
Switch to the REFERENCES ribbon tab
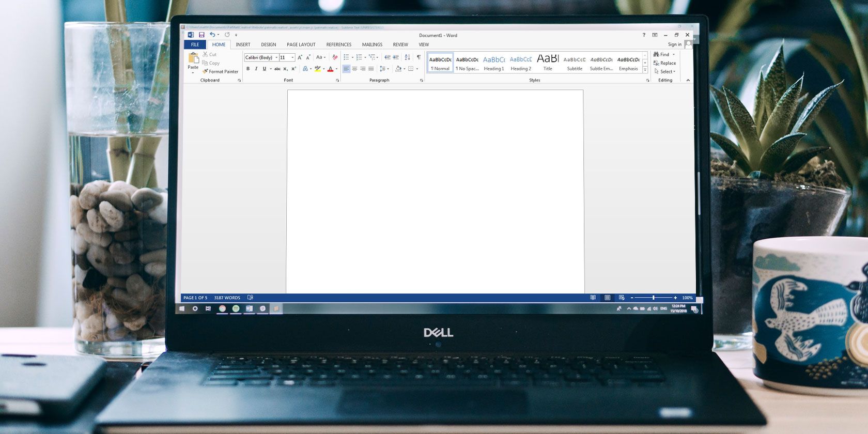coord(339,45)
